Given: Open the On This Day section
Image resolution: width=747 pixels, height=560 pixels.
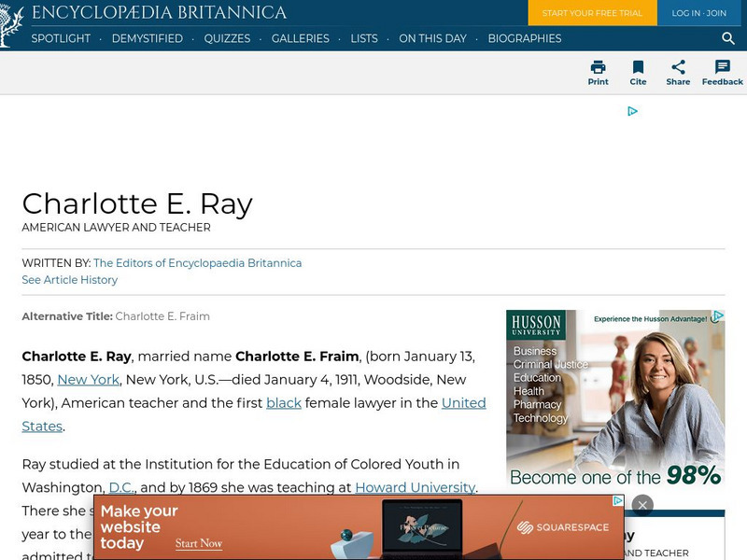Looking at the screenshot, I should [432, 39].
